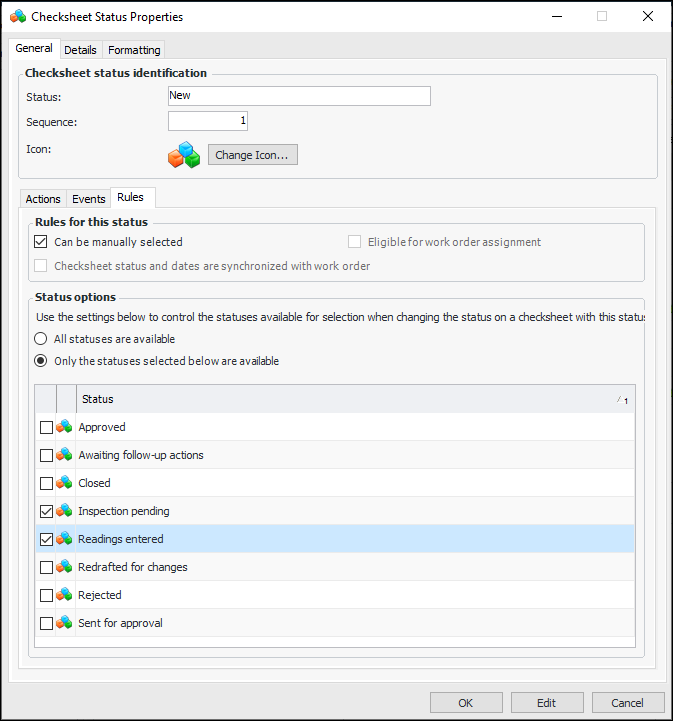Click the Redrafted for changes row icon
The image size is (673, 721).
64,567
